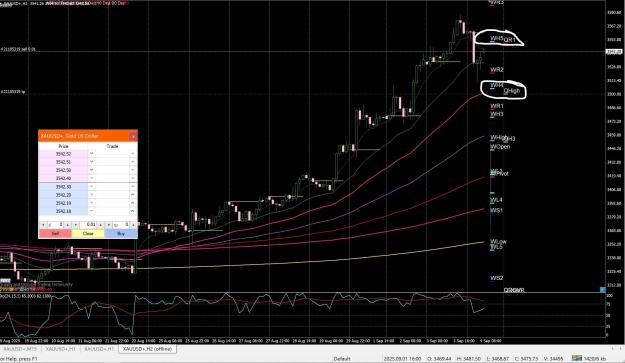Viewport: 625px width, 363px height.
Task: Click the WH3 level label on chart
Action: tap(497, 114)
